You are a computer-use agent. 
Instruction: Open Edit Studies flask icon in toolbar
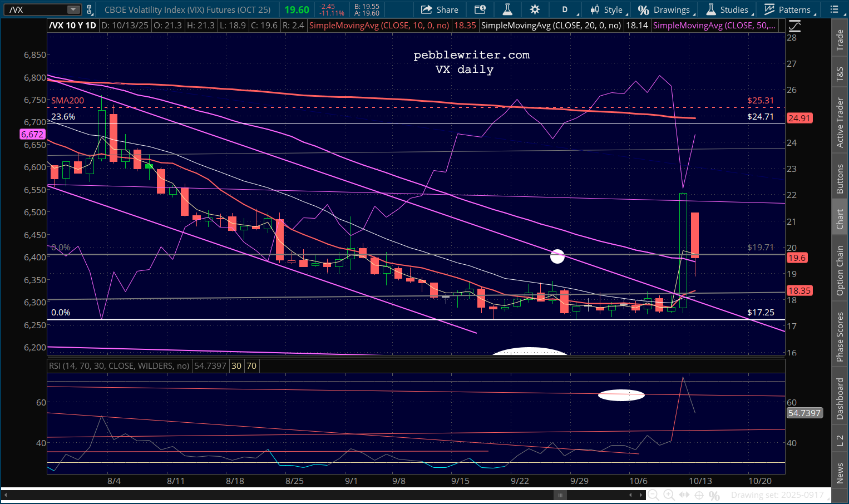pos(507,9)
